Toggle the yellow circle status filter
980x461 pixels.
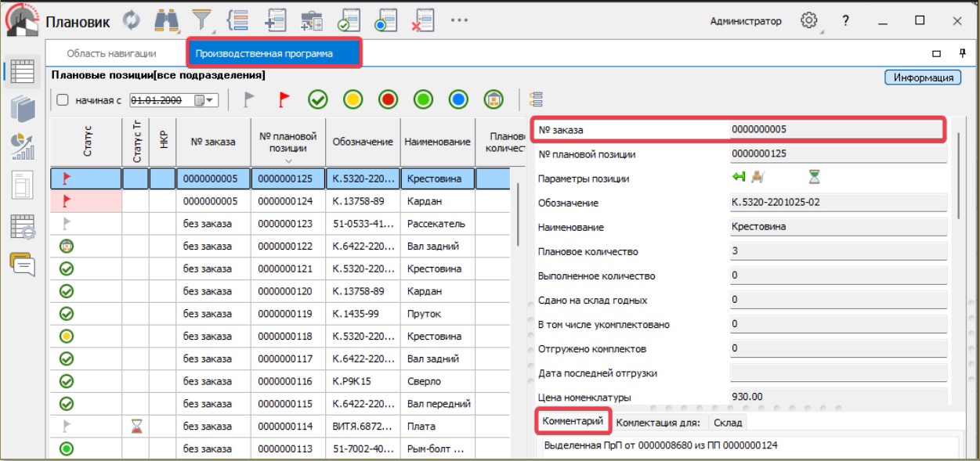tap(353, 99)
